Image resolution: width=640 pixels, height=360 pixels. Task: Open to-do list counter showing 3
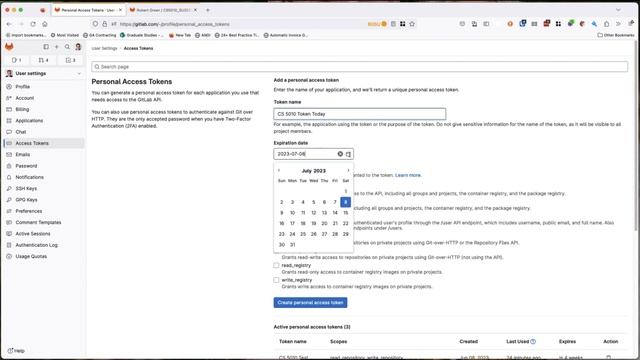(x=71, y=60)
